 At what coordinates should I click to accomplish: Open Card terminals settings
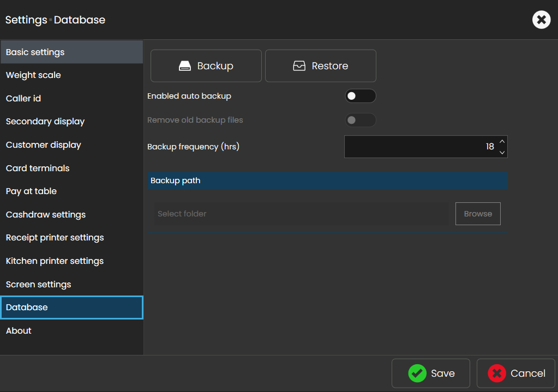(x=38, y=168)
